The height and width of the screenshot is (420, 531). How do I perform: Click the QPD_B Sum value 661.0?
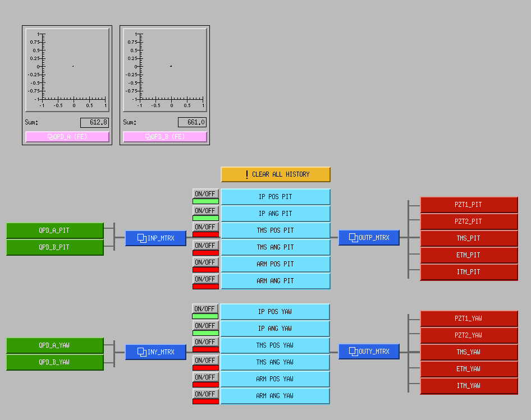(193, 122)
